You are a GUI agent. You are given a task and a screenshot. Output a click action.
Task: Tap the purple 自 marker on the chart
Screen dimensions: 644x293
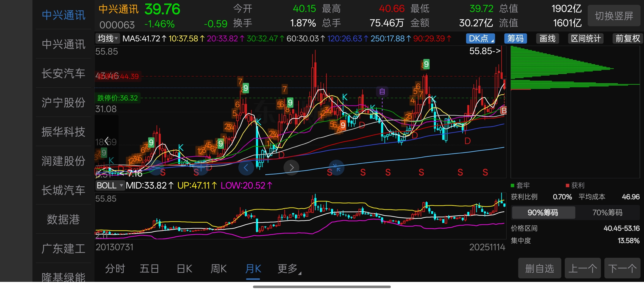(x=382, y=91)
